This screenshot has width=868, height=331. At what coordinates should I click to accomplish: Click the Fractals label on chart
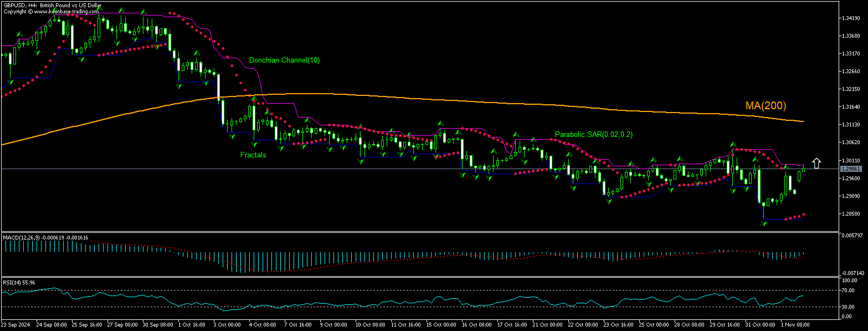(x=253, y=155)
